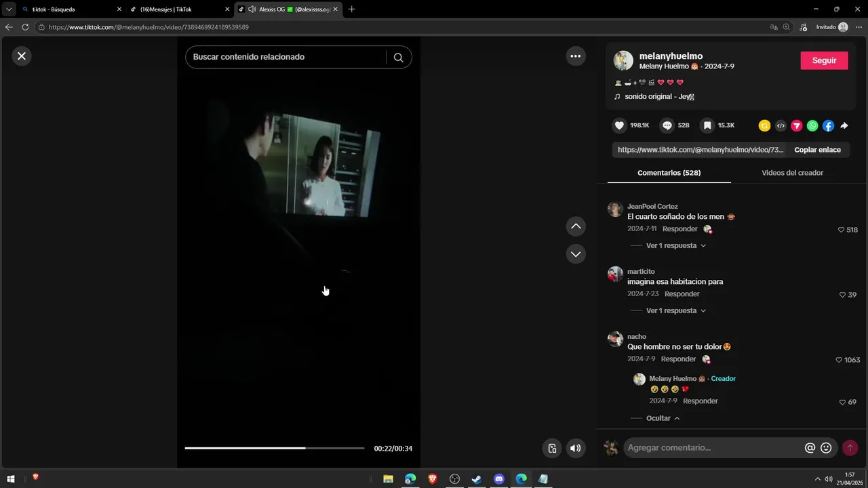The width and height of the screenshot is (868, 488).
Task: Mute the video with speaker button
Action: [x=576, y=448]
